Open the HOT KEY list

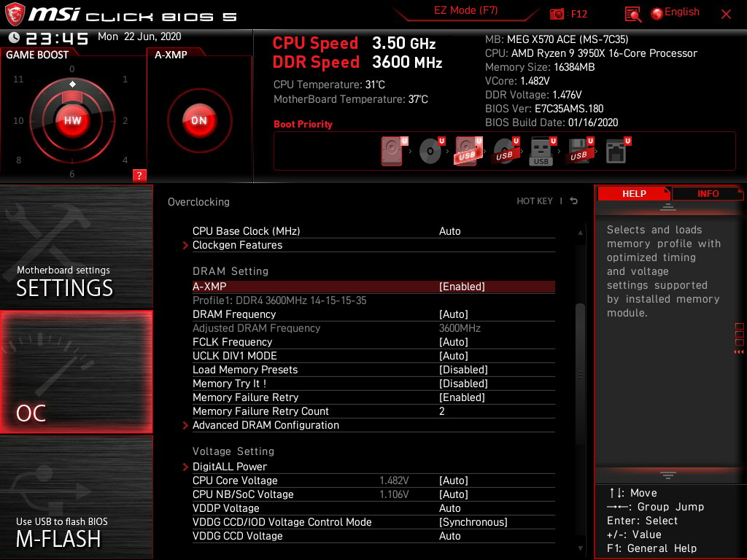(x=535, y=201)
